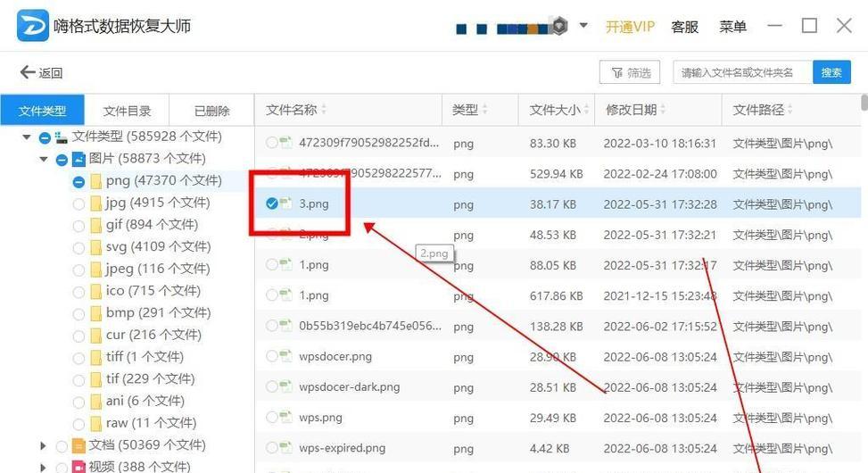
Task: Select the cur folder icon
Action: click(x=95, y=336)
